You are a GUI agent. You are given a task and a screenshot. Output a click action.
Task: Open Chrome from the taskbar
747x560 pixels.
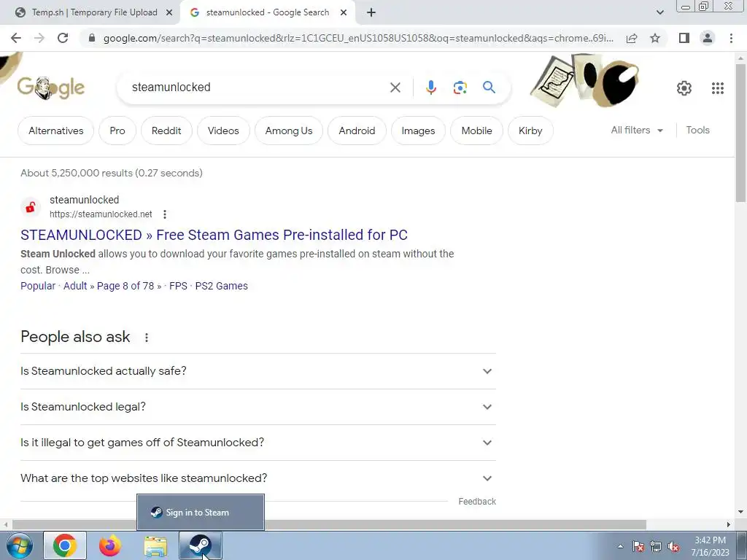(x=65, y=545)
